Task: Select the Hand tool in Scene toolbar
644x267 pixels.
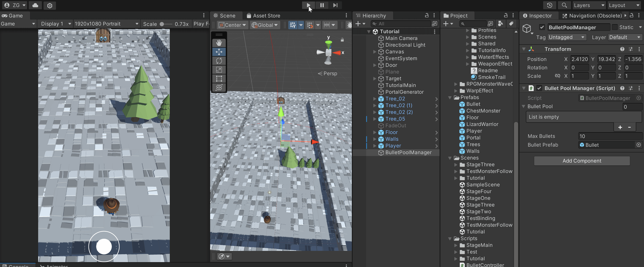Action: pos(219,43)
